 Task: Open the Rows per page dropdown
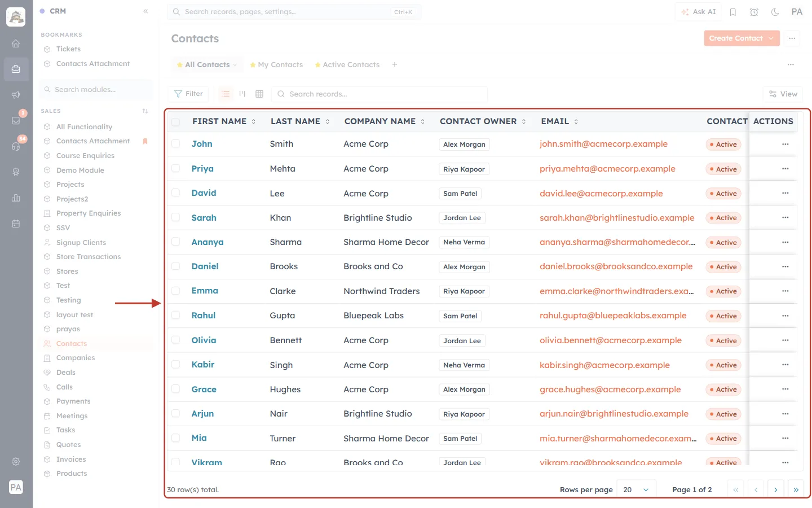point(636,489)
